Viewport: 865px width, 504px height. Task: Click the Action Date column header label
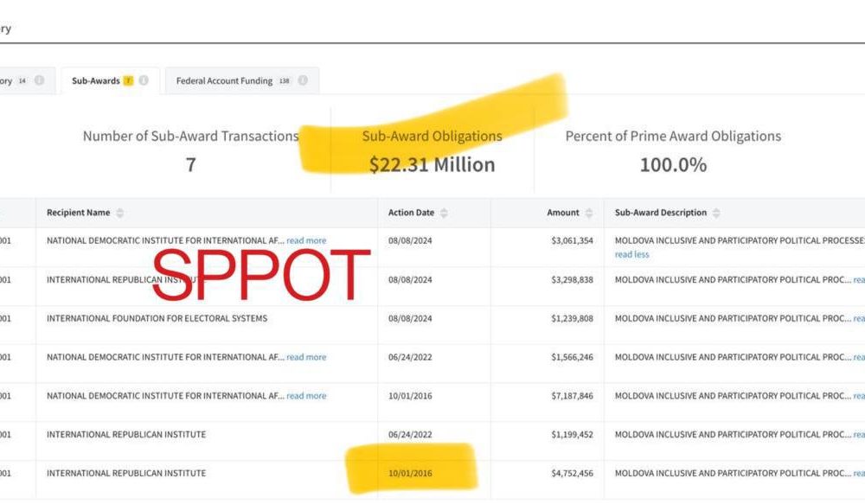(411, 213)
